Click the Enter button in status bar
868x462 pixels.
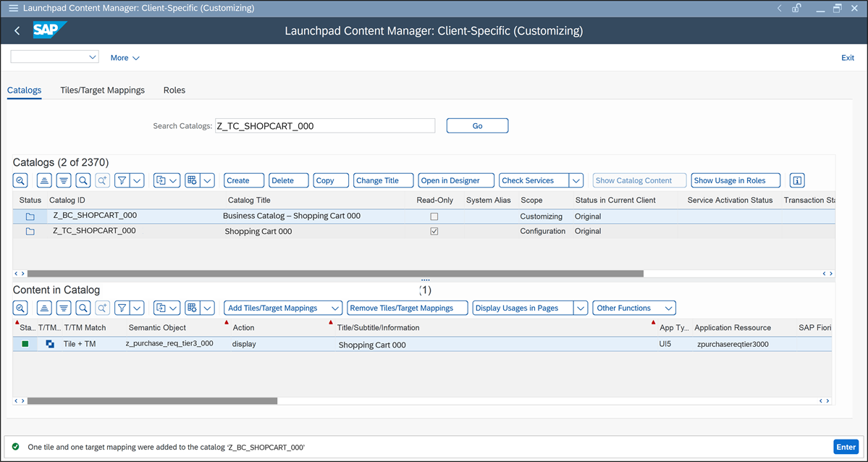(846, 447)
